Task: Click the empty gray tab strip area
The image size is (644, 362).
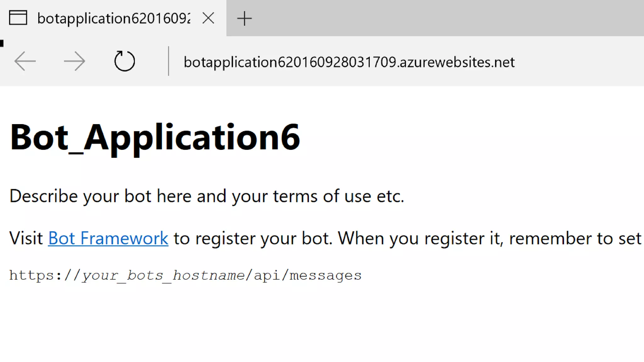Action: [x=440, y=18]
